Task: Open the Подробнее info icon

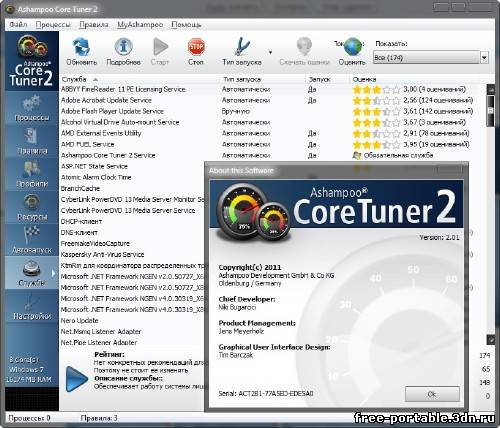Action: click(124, 46)
